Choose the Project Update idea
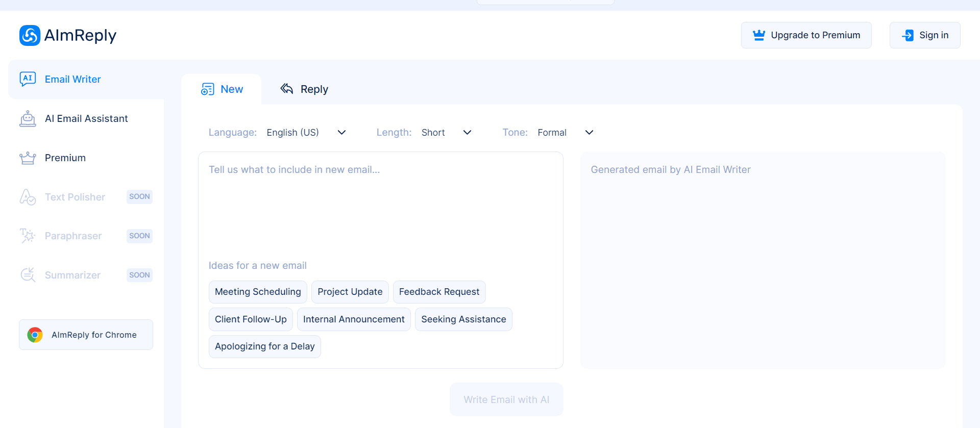The width and height of the screenshot is (980, 428). pos(350,292)
